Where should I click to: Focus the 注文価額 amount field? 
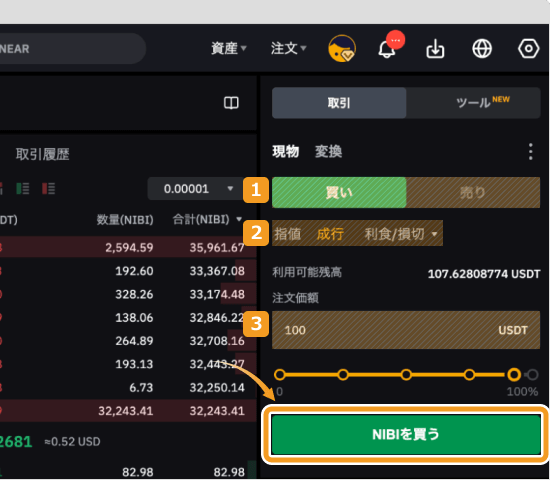coord(406,330)
